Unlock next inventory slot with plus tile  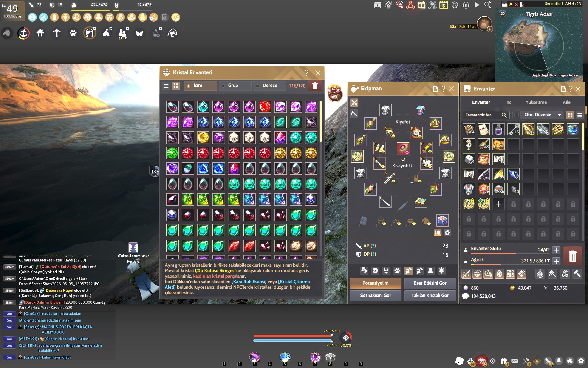[499, 204]
